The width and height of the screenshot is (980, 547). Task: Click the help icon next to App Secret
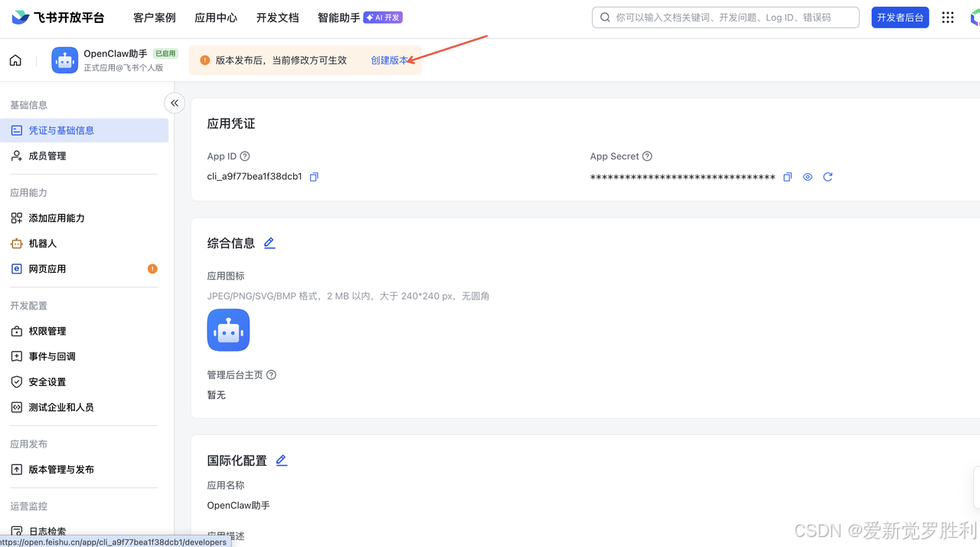(x=647, y=156)
